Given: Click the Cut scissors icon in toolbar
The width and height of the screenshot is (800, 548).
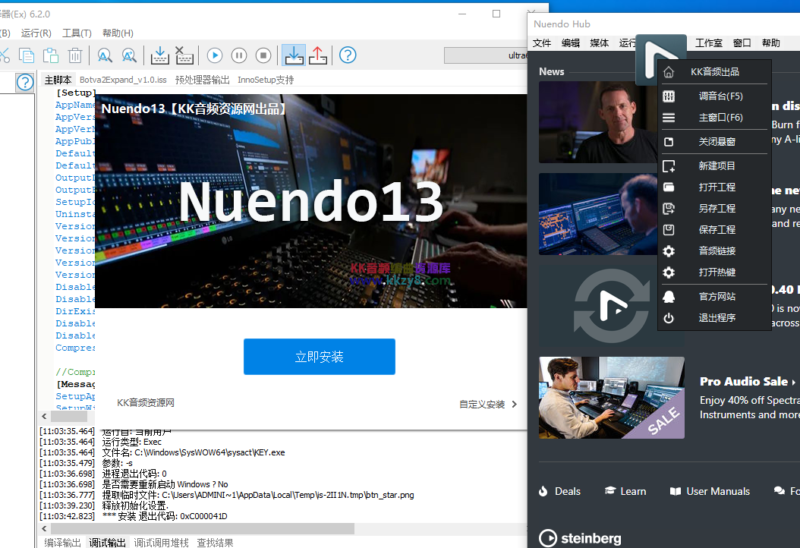Looking at the screenshot, I should (4, 55).
